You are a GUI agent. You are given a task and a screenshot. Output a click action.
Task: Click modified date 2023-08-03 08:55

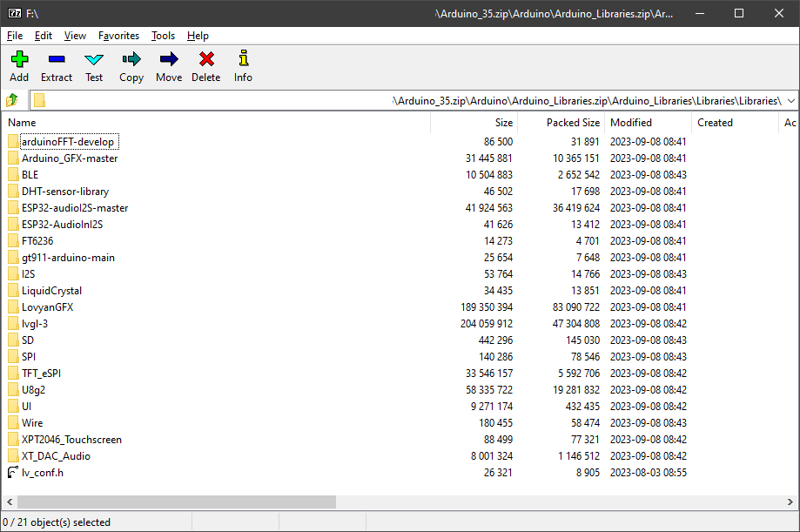(x=649, y=473)
